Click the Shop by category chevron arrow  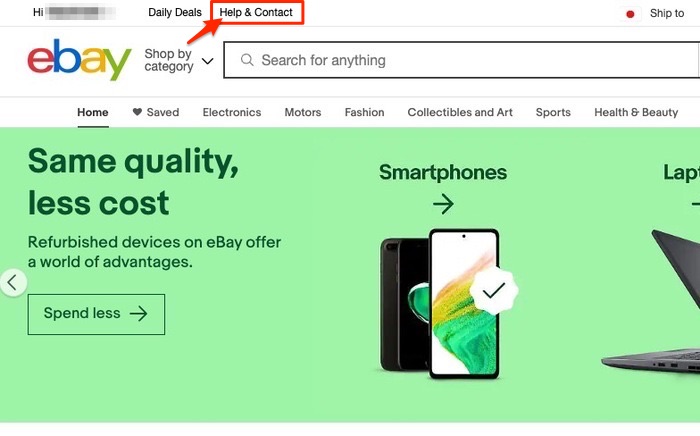(208, 61)
